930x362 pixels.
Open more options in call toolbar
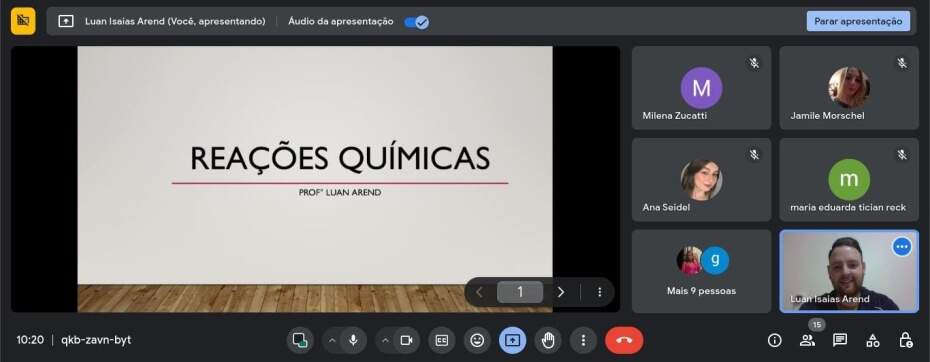coord(583,340)
